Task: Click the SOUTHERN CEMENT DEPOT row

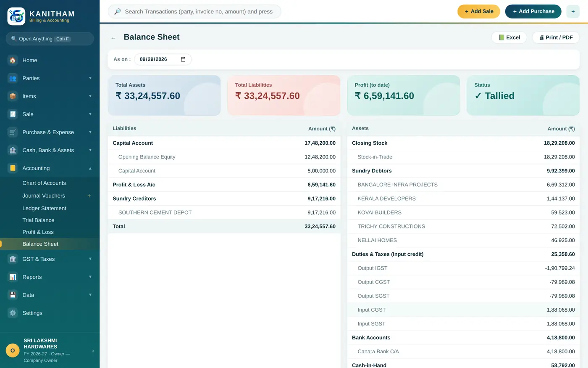Action: [x=224, y=212]
